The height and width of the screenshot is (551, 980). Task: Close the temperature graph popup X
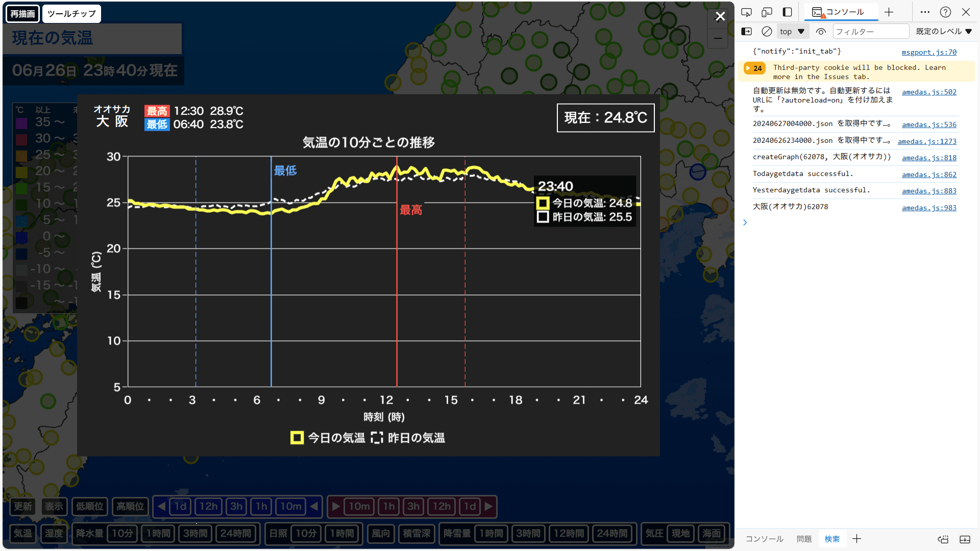coord(720,16)
